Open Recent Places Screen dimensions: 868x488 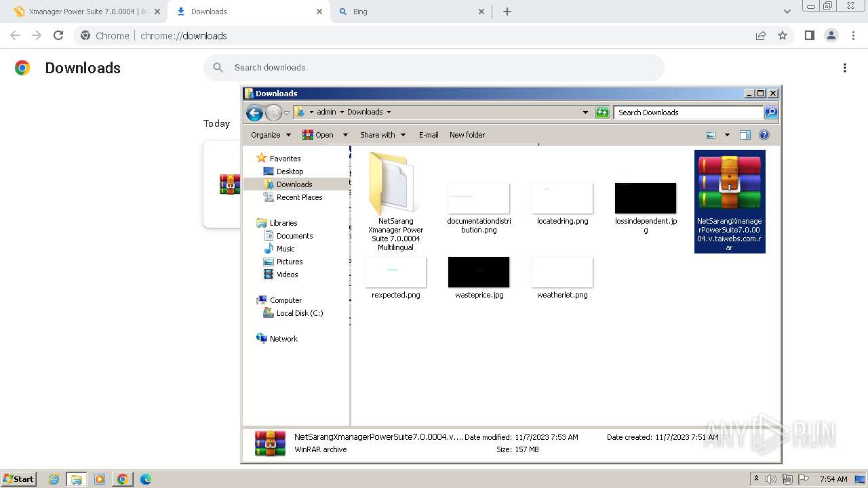point(299,197)
